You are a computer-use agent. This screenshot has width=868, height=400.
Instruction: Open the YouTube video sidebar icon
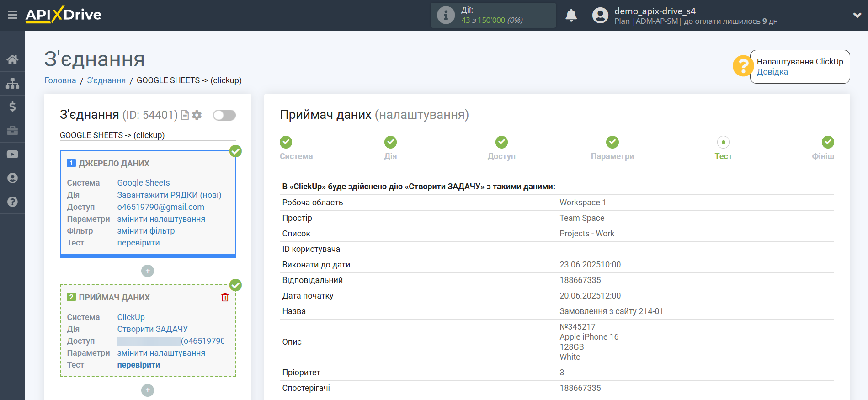tap(12, 155)
